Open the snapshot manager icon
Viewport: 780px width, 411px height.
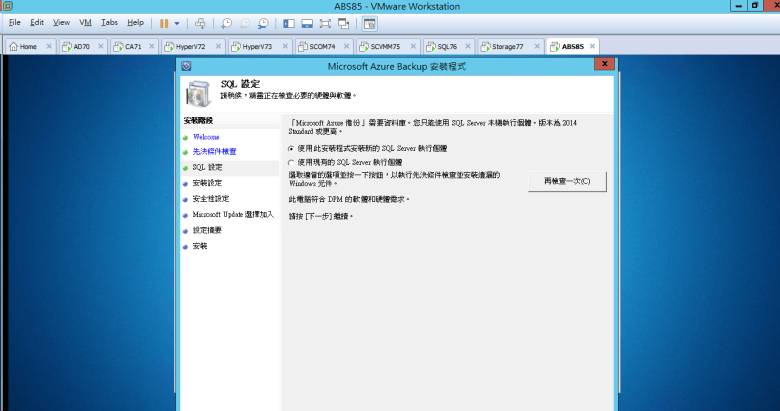(263, 22)
